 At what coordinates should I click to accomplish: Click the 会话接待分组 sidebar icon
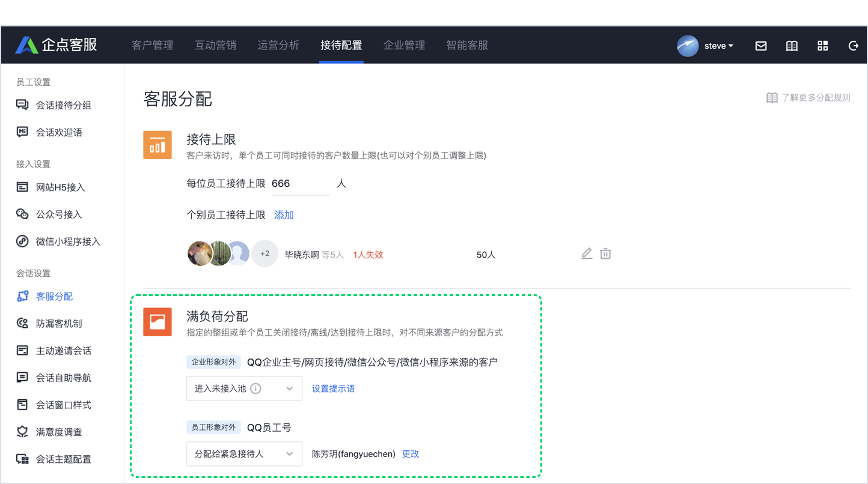point(22,105)
